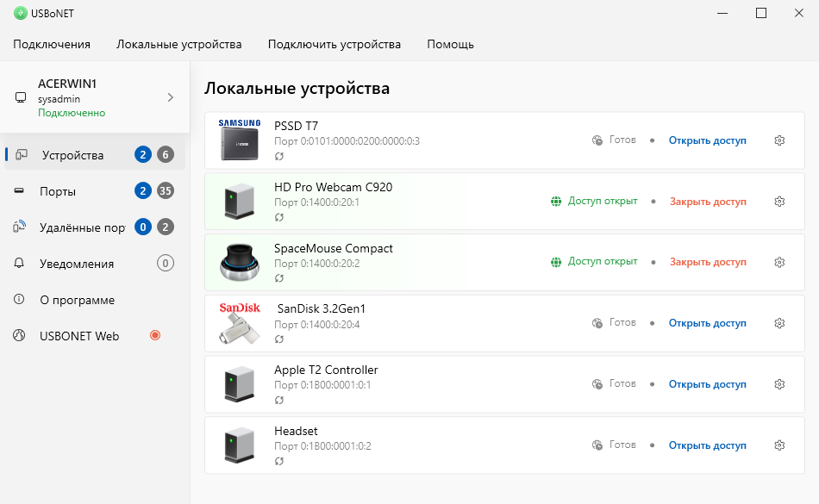Open settings gear for SanDisk 3.2Gen1
The height and width of the screenshot is (504, 819).
(779, 323)
